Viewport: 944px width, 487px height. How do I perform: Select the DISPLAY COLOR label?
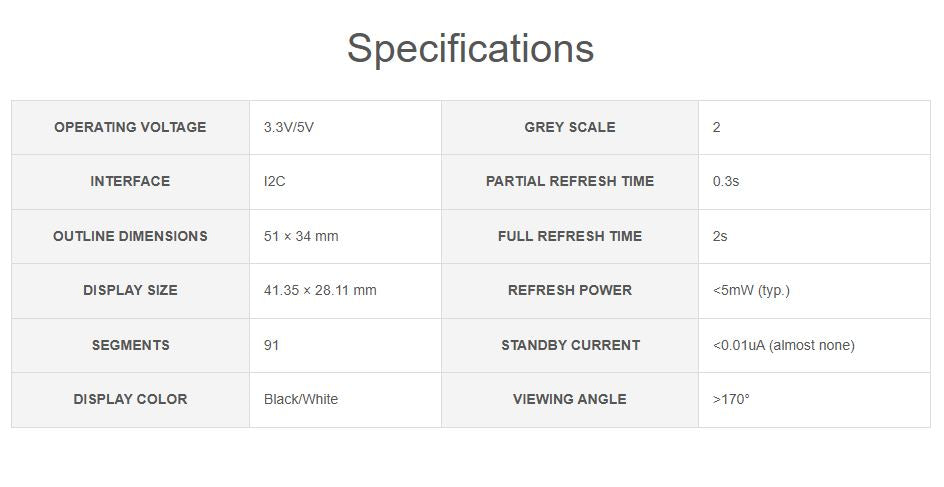coord(130,399)
